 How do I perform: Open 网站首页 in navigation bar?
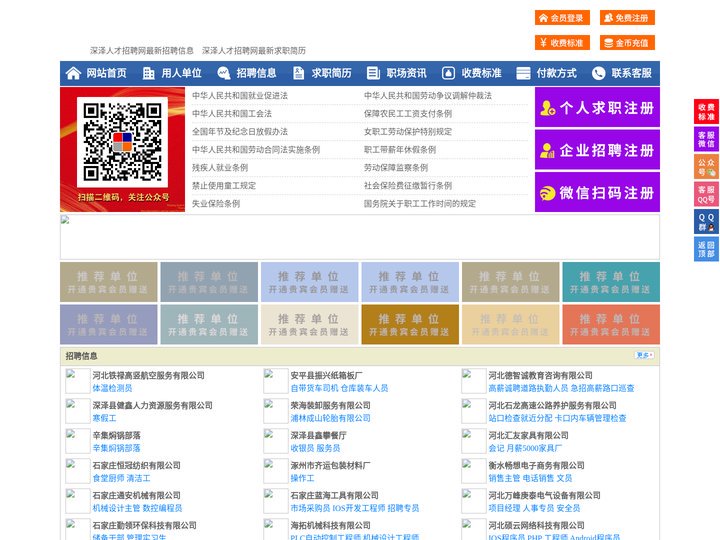pos(106,73)
